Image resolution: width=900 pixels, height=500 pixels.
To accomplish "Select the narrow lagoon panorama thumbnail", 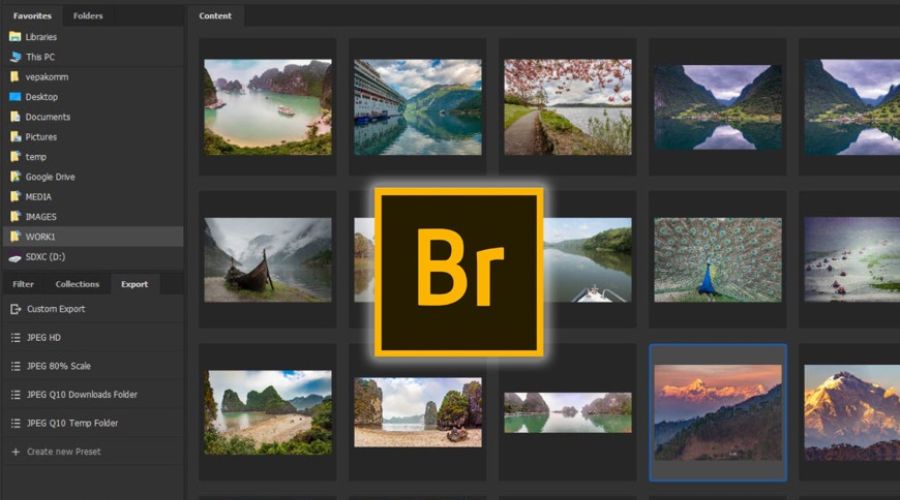I will point(568,413).
